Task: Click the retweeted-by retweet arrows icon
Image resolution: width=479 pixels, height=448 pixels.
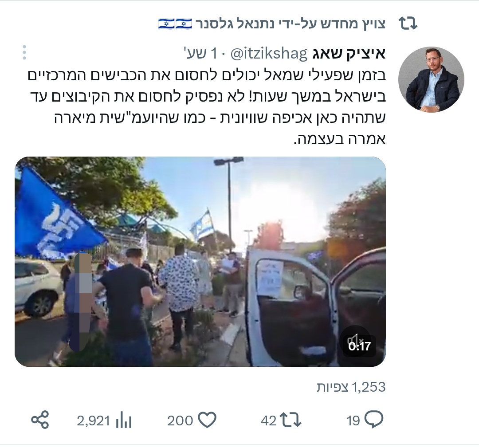Action: [408, 24]
